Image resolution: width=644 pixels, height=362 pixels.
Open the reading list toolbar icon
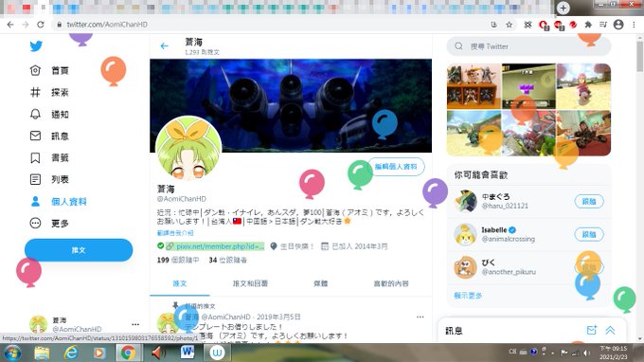click(x=603, y=25)
